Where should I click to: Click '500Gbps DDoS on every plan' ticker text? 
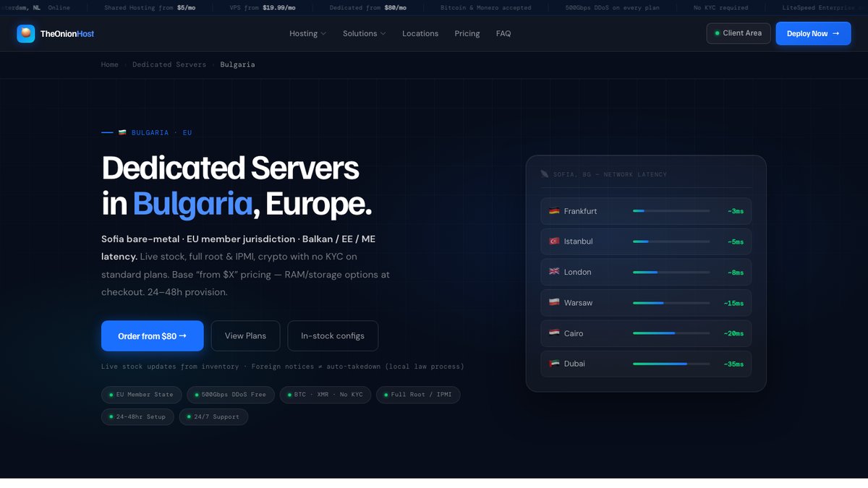pyautogui.click(x=613, y=8)
